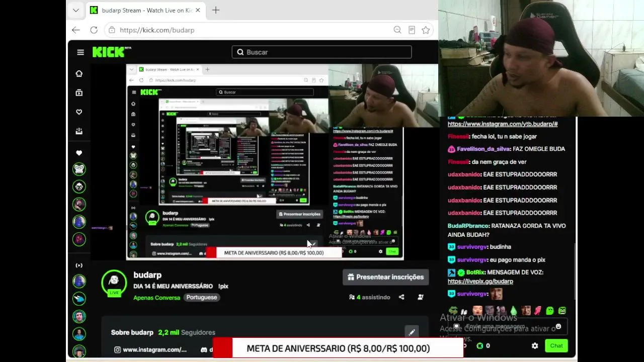The width and height of the screenshot is (644, 362).
Task: Open the chat settings gear
Action: click(535, 346)
